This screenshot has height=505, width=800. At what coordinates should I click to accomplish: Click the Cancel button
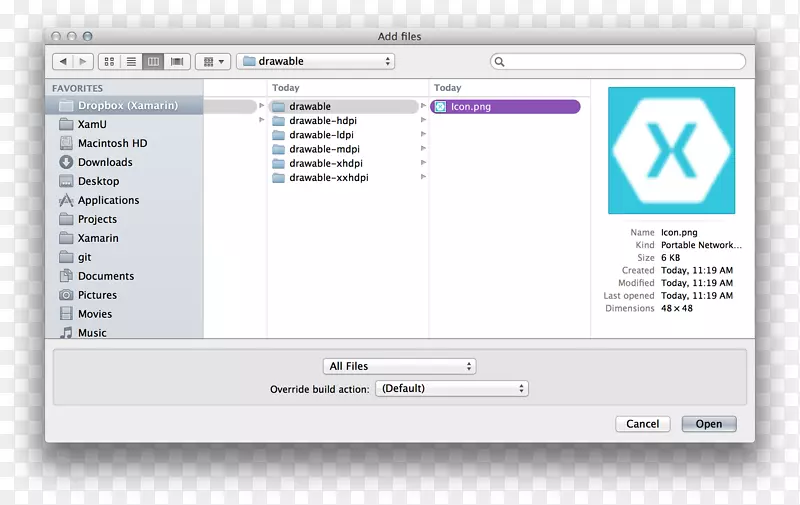642,424
